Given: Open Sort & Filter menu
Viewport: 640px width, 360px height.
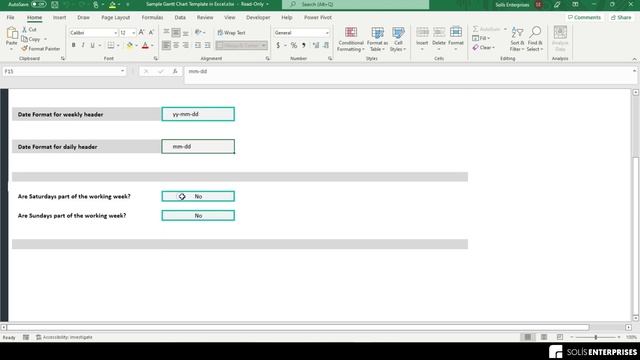Looking at the screenshot, I should click(x=517, y=39).
